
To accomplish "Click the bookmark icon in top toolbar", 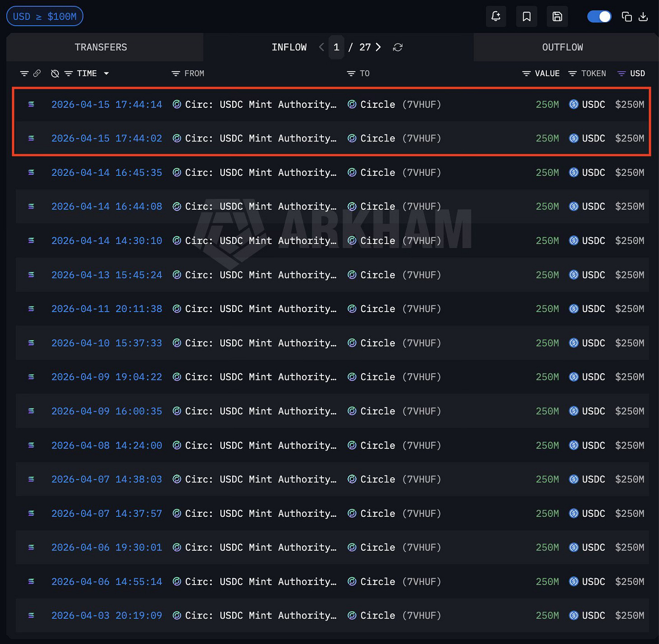I will coord(526,17).
